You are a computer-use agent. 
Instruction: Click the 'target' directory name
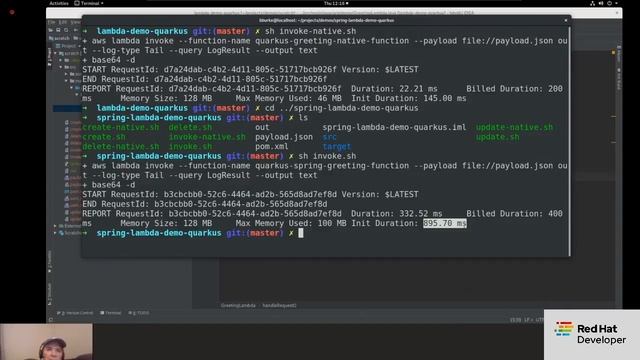(x=337, y=147)
